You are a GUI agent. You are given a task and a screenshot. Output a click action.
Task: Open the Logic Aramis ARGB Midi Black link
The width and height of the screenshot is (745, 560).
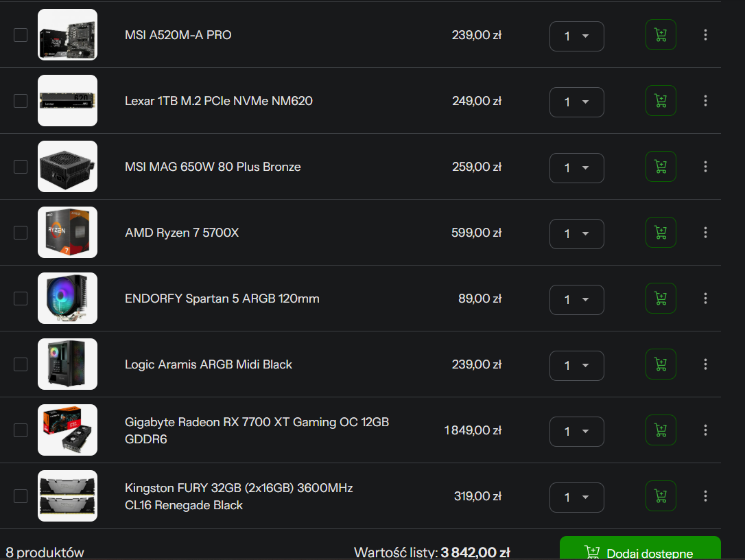click(x=208, y=364)
